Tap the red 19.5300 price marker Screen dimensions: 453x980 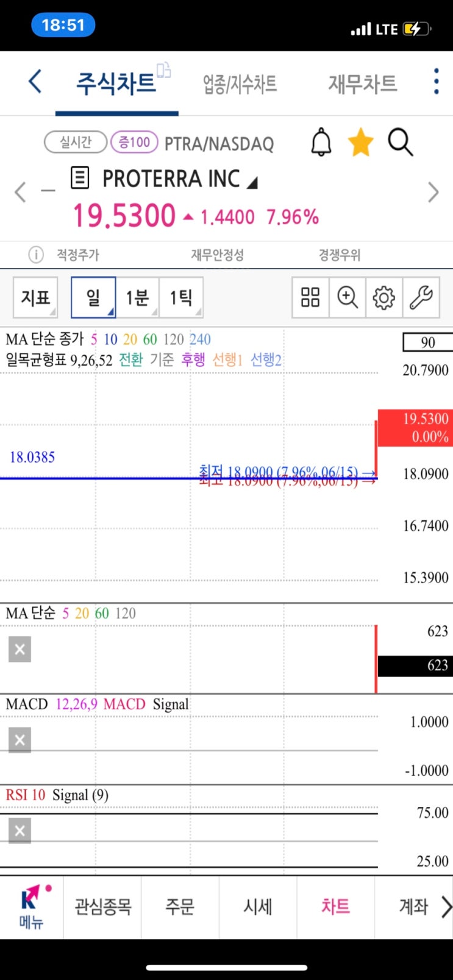415,428
